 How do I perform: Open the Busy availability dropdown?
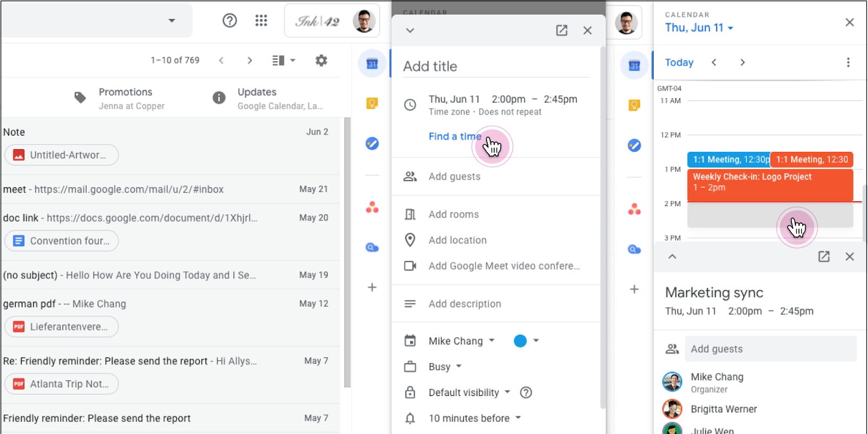[x=445, y=367]
